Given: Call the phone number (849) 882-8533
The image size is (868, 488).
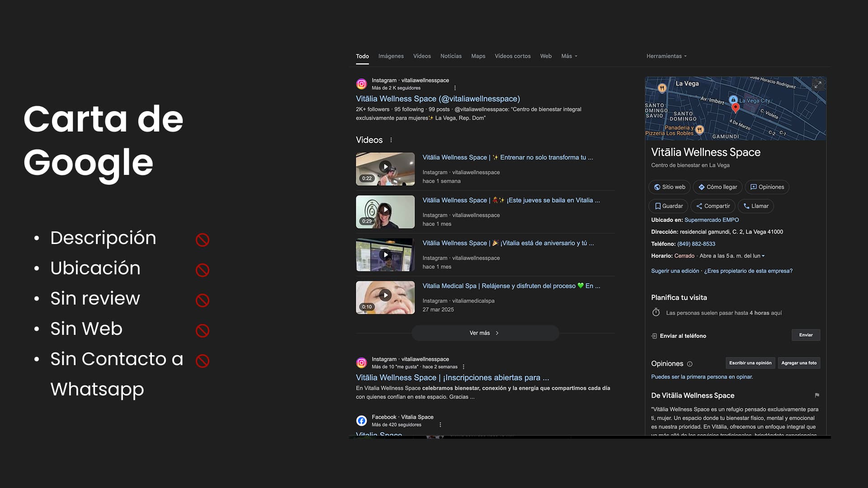Looking at the screenshot, I should pyautogui.click(x=696, y=244).
